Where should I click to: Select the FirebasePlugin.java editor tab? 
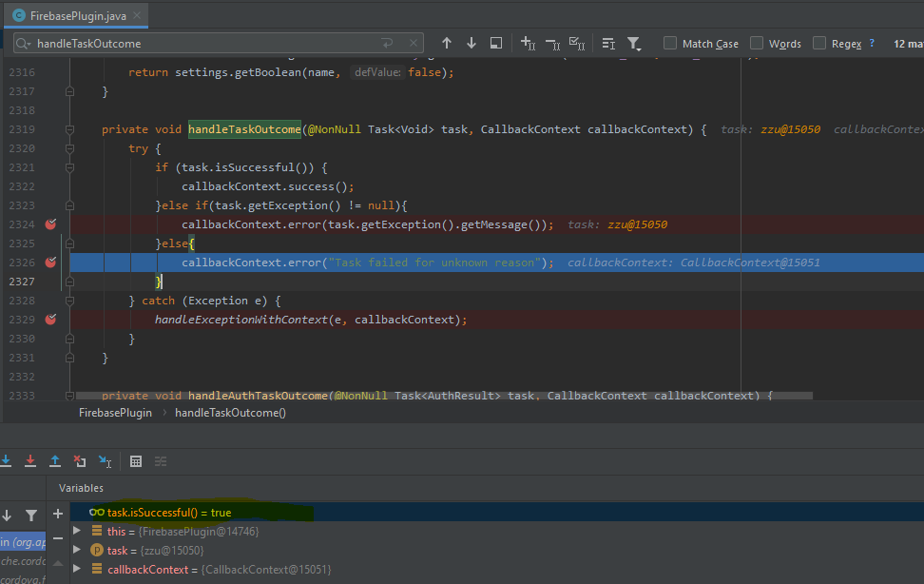(77, 16)
